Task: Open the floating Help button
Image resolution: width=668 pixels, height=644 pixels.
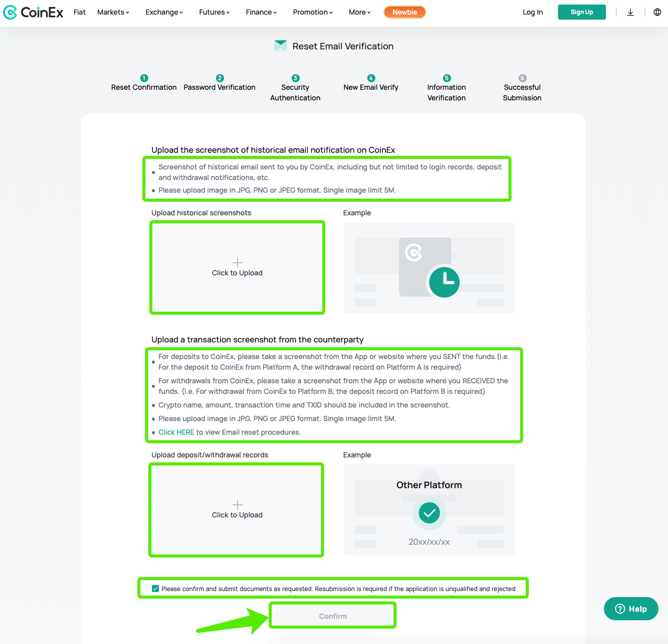Action: 631,609
